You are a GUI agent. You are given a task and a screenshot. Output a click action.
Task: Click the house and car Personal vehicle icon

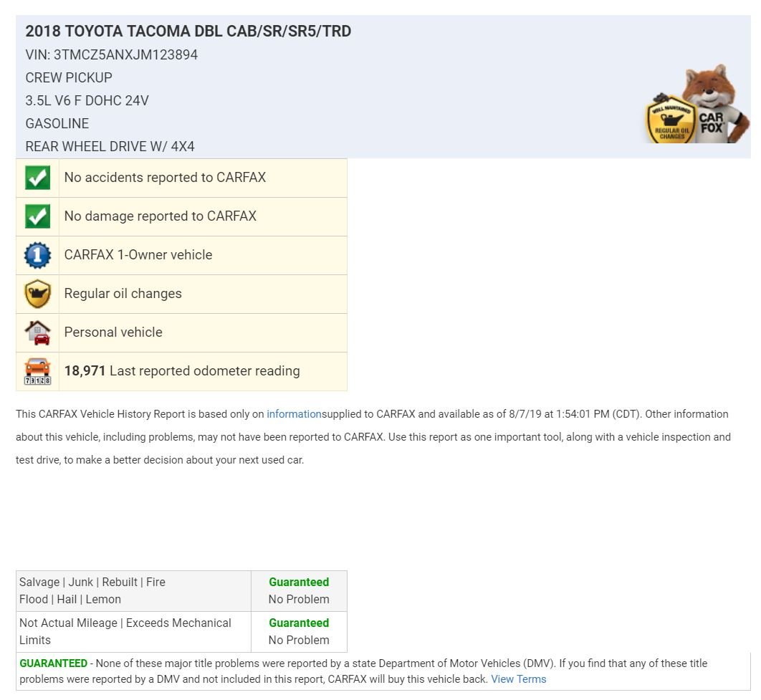pos(37,332)
